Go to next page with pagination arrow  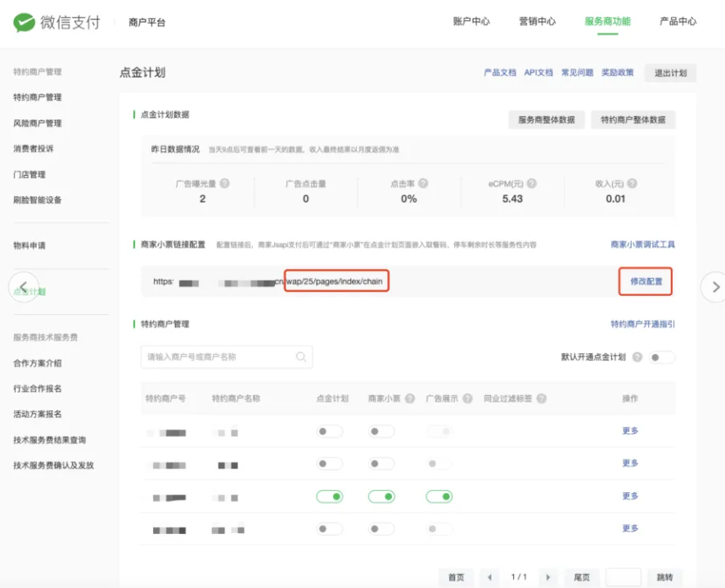[x=548, y=577]
